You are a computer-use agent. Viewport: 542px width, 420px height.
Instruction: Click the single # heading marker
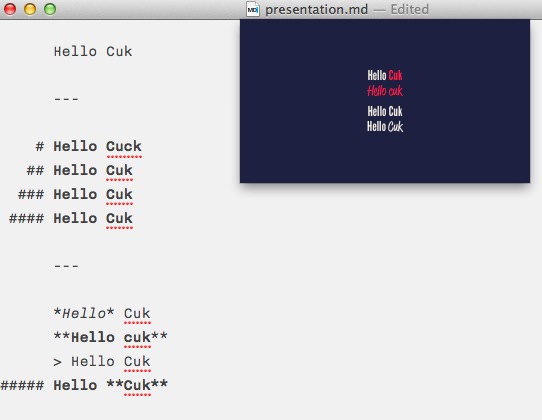(x=40, y=147)
